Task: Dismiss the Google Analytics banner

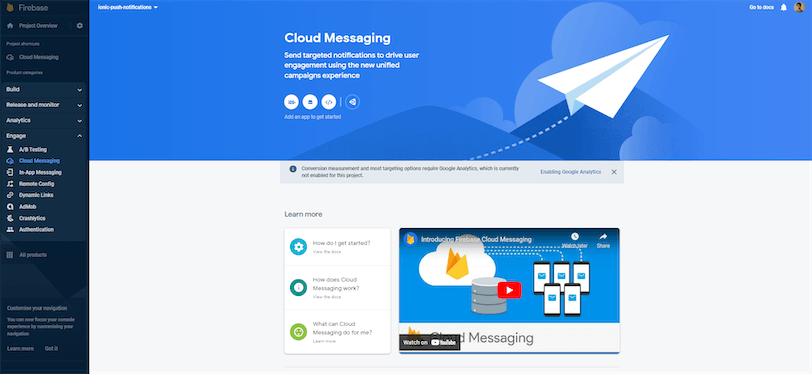Action: tap(614, 172)
